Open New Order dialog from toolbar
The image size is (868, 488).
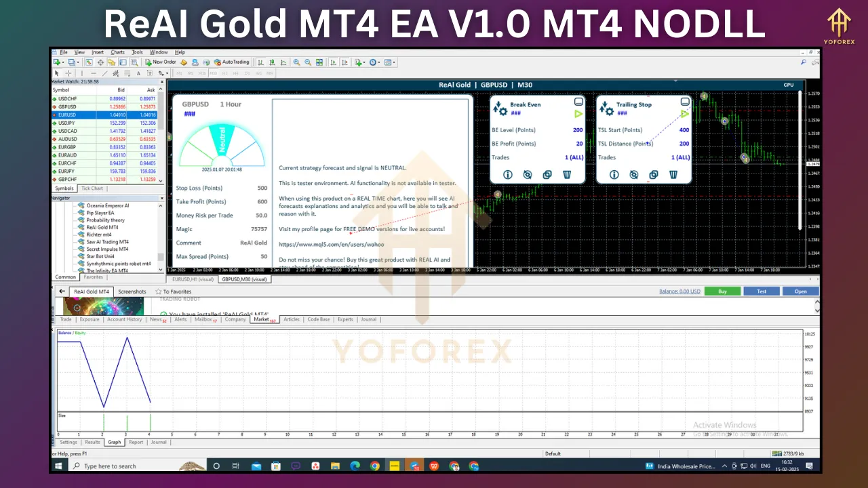(x=160, y=62)
